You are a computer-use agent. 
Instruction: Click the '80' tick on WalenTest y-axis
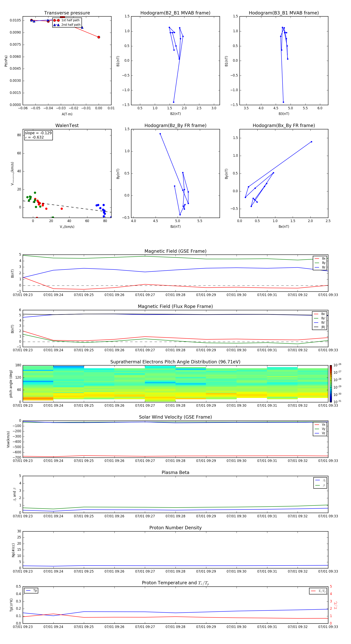point(19,135)
